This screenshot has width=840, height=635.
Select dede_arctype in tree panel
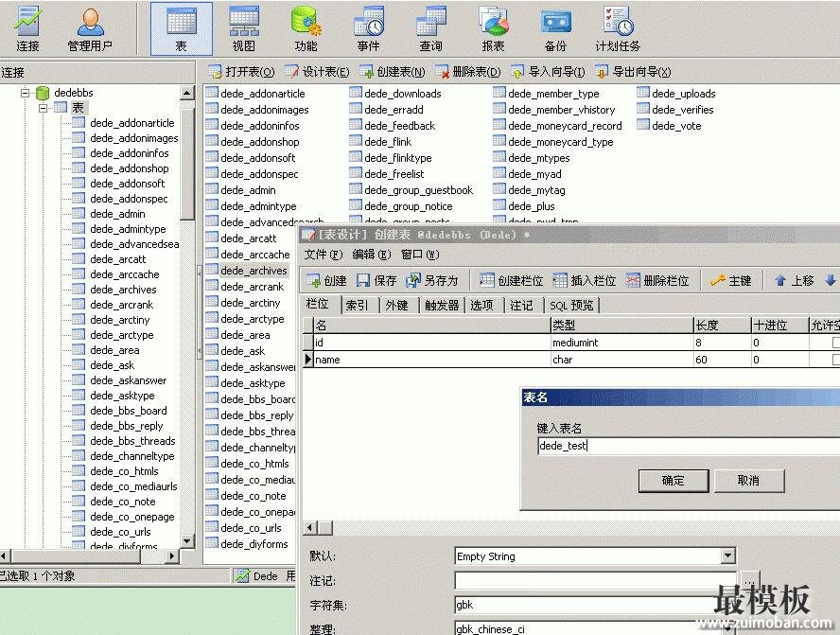[x=122, y=335]
